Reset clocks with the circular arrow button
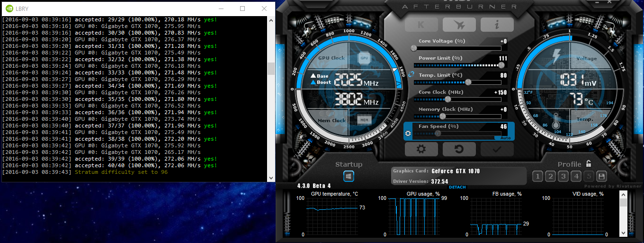 click(x=459, y=149)
